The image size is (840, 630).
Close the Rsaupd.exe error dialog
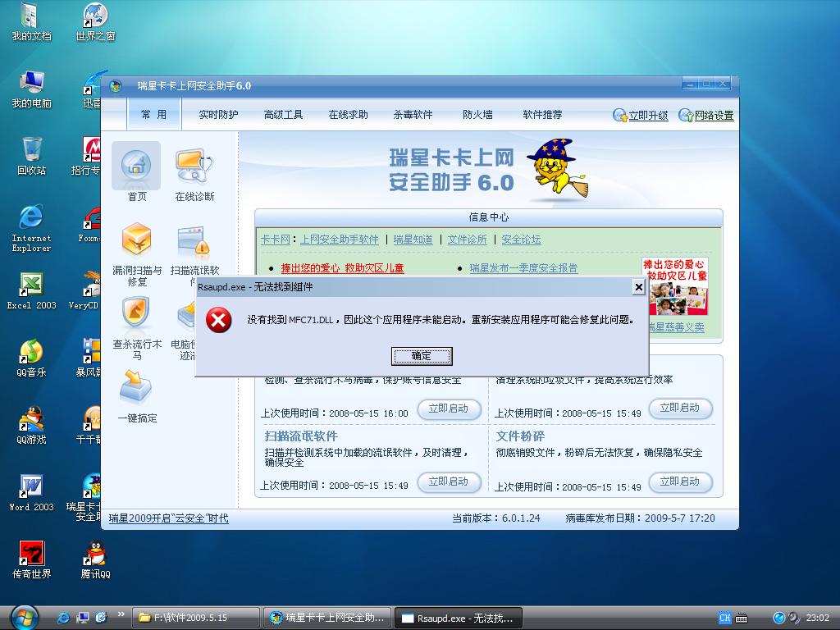638,287
